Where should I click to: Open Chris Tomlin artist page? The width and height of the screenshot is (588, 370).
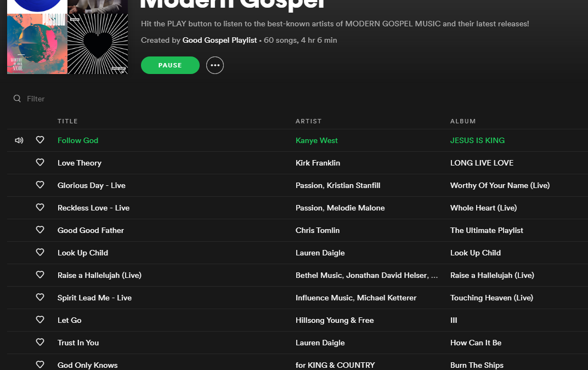318,230
